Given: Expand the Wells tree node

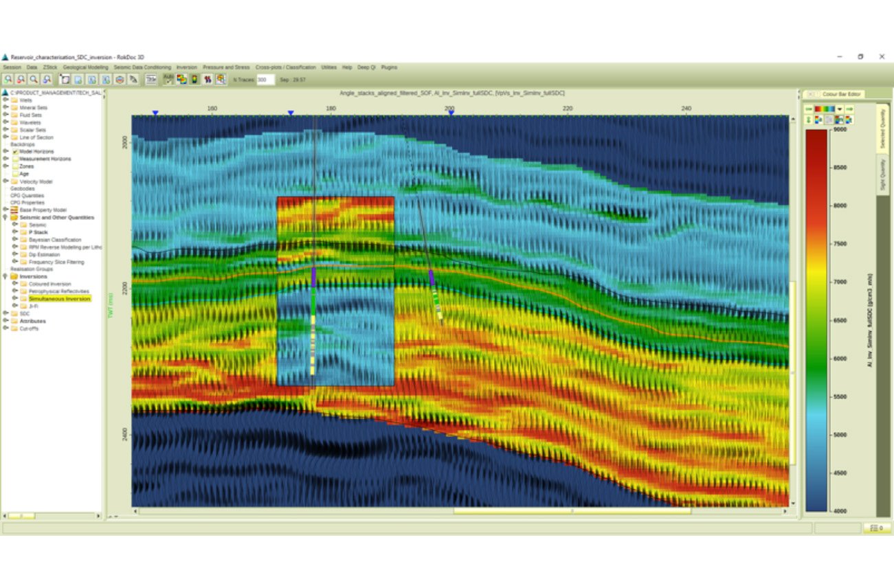Looking at the screenshot, I should (5, 100).
